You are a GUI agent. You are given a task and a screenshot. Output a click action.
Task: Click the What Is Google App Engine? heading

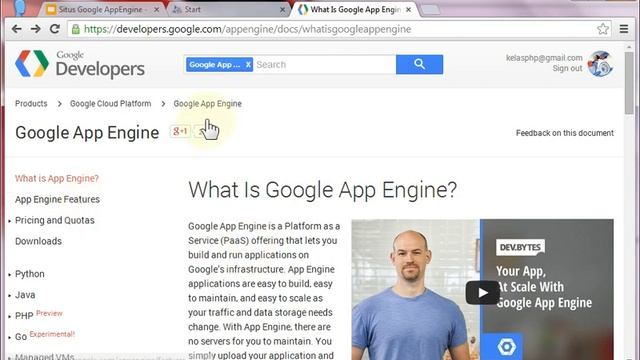click(322, 190)
